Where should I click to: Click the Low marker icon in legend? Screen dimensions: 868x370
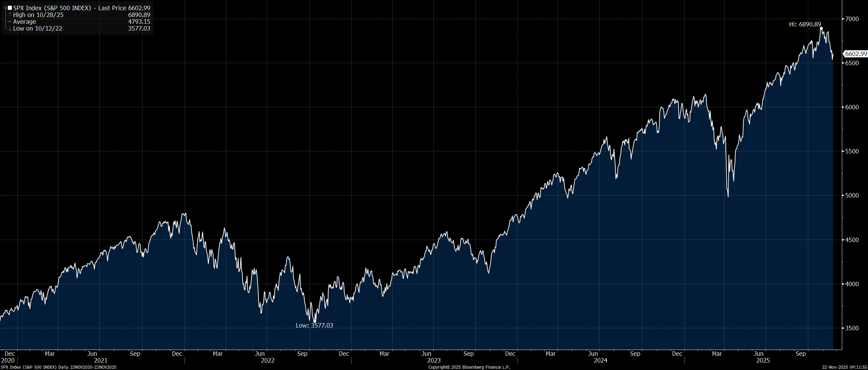(x=10, y=29)
